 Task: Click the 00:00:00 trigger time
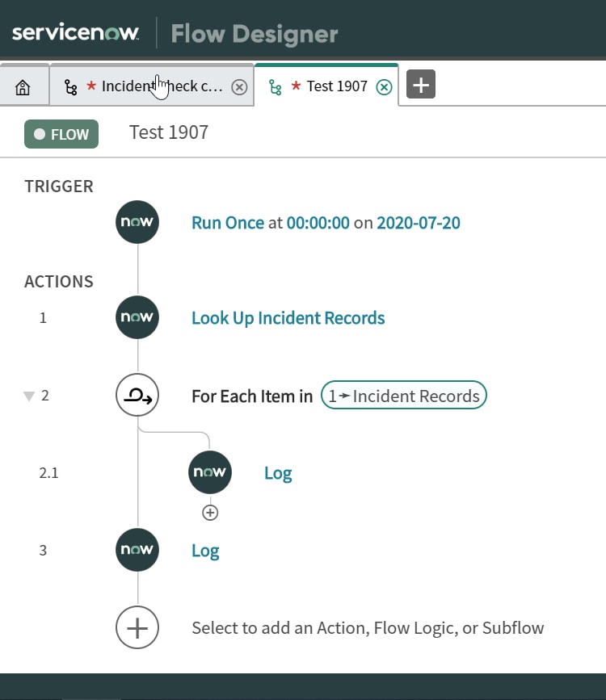pos(318,223)
